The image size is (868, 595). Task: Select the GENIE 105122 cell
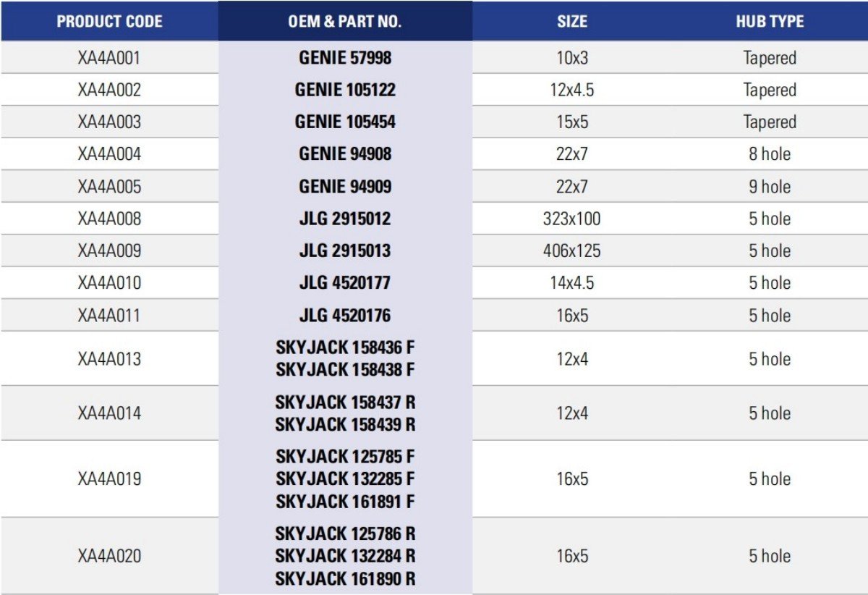345,90
